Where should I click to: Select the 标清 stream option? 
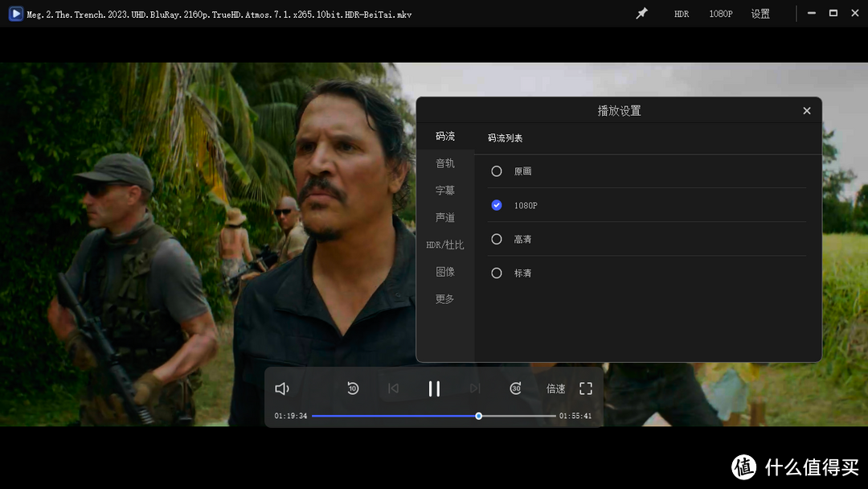click(x=646, y=273)
